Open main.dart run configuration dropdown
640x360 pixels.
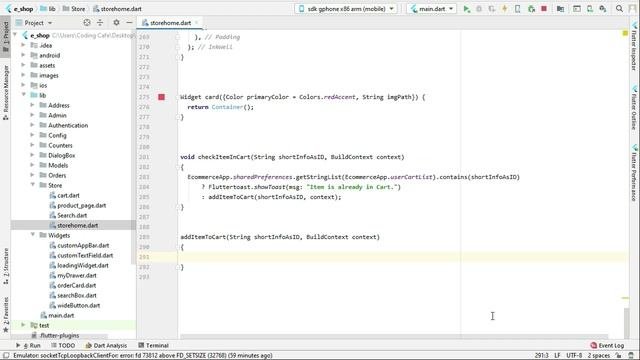[432, 9]
